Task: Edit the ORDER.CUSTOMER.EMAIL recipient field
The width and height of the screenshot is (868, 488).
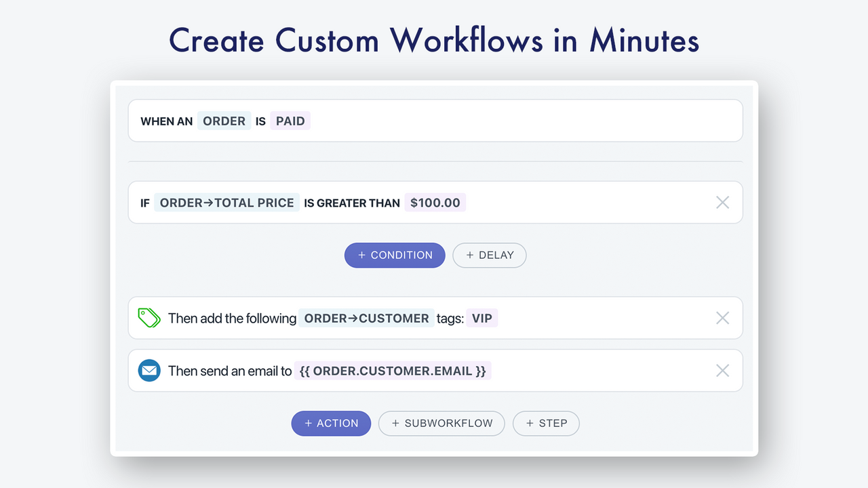Action: tap(393, 371)
